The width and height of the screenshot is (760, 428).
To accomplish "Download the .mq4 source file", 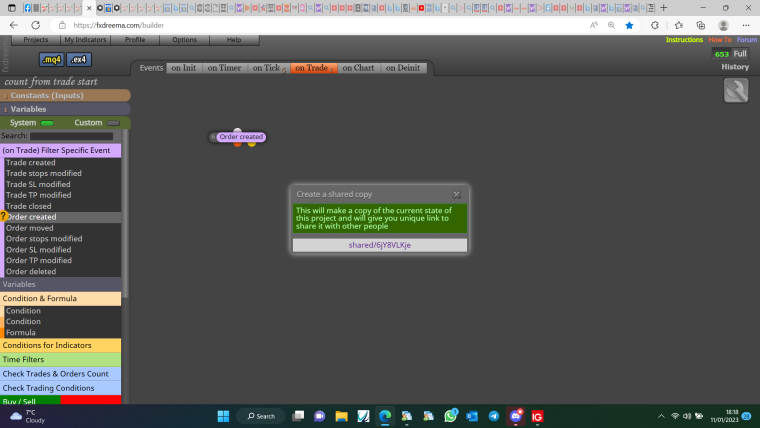I will [51, 60].
